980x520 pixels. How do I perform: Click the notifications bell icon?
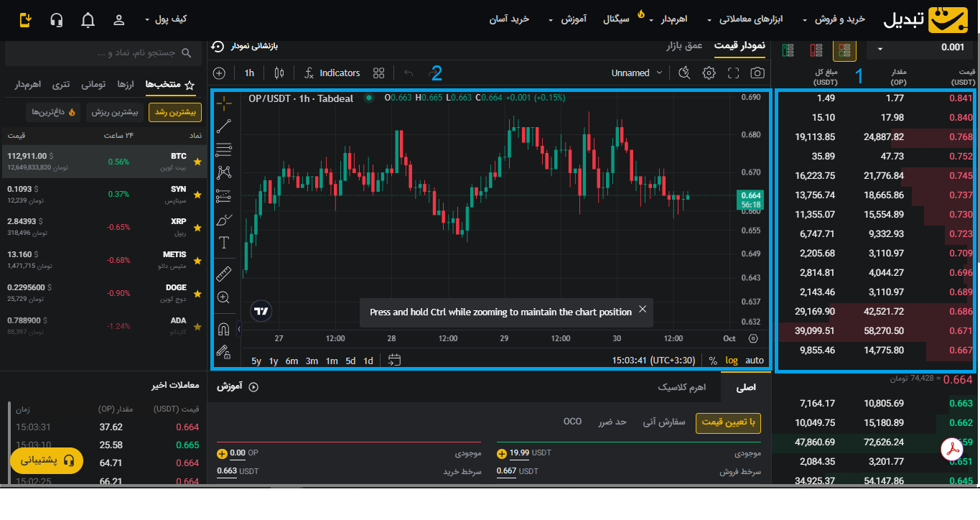pyautogui.click(x=88, y=20)
